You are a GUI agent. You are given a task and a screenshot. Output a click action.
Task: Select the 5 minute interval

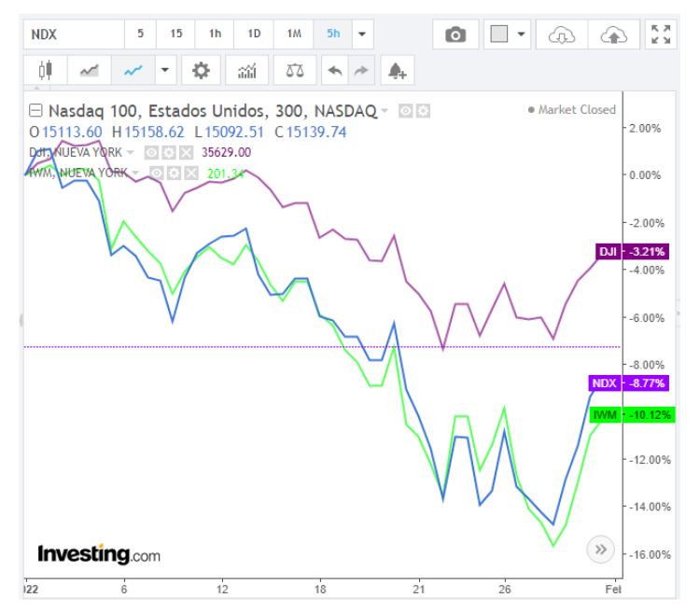click(x=141, y=35)
